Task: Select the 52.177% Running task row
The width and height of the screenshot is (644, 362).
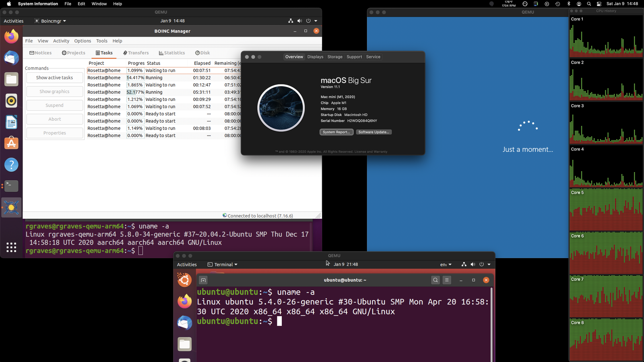Action: pyautogui.click(x=161, y=92)
